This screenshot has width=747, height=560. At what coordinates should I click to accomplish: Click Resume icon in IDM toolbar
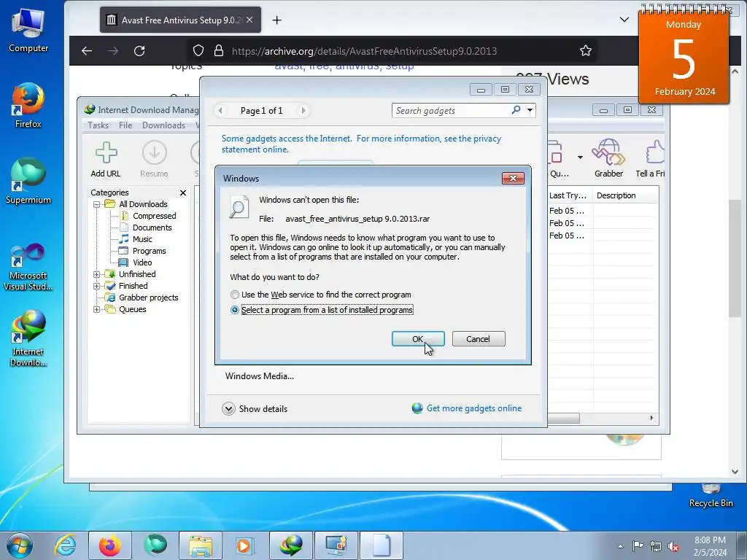[x=155, y=160]
